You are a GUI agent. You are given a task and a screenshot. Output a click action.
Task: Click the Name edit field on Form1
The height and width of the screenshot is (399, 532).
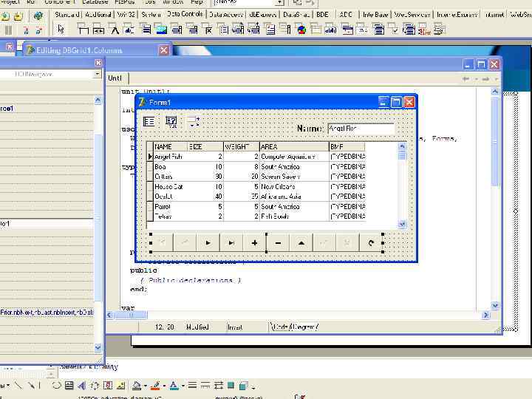(x=361, y=129)
